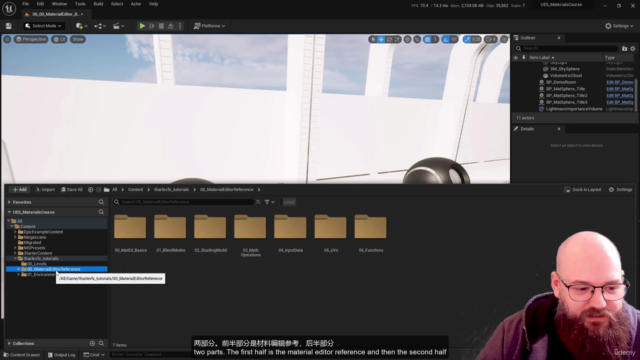Choose the scale gizmo tool

click(x=397, y=39)
